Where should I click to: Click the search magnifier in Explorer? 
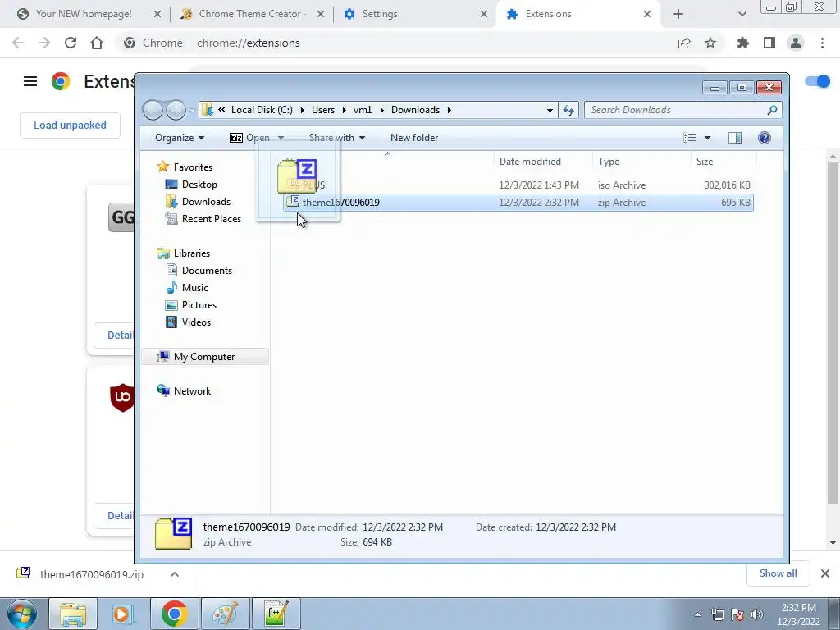coord(772,110)
